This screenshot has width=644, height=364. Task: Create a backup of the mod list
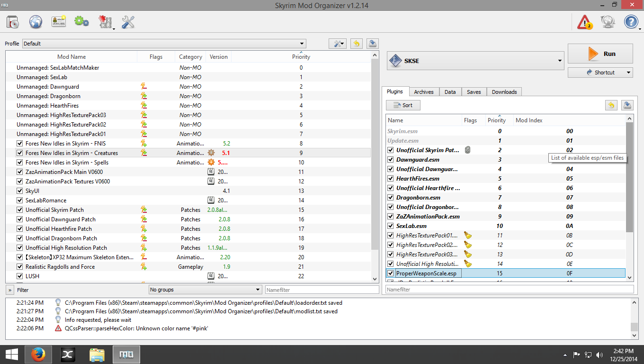click(x=373, y=44)
